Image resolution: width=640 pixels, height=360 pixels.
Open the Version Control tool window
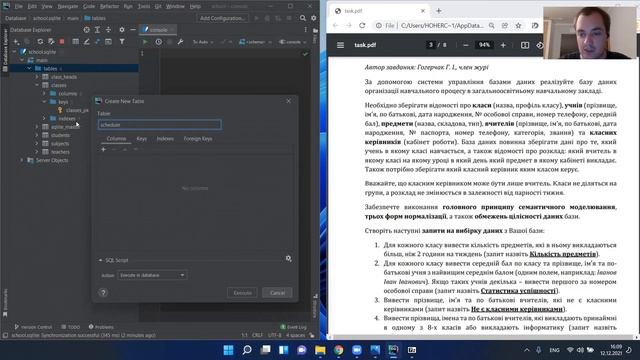33,327
